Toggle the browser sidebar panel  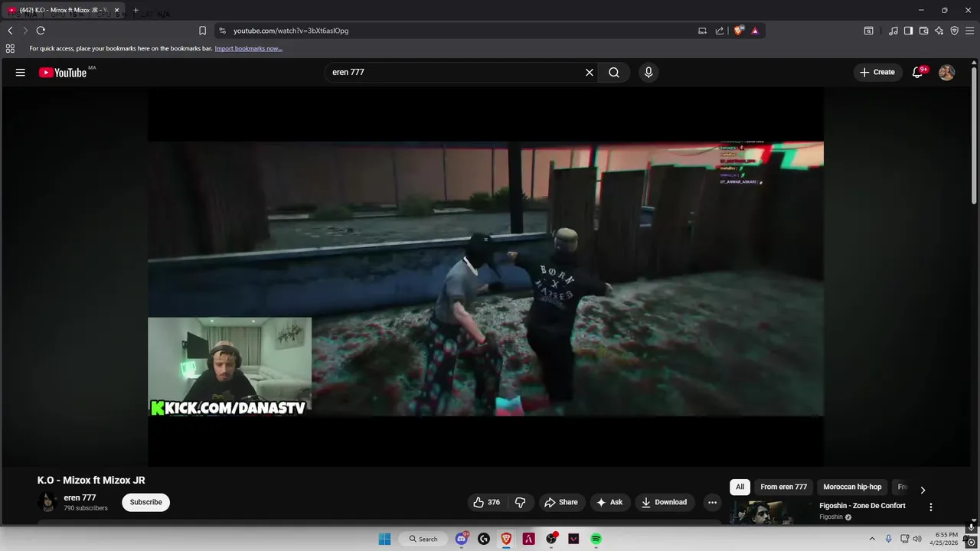[908, 31]
